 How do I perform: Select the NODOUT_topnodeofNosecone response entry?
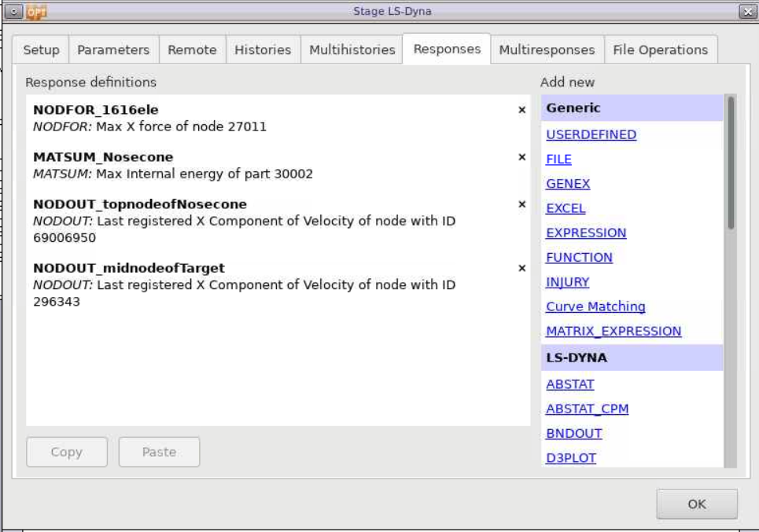tap(278, 221)
